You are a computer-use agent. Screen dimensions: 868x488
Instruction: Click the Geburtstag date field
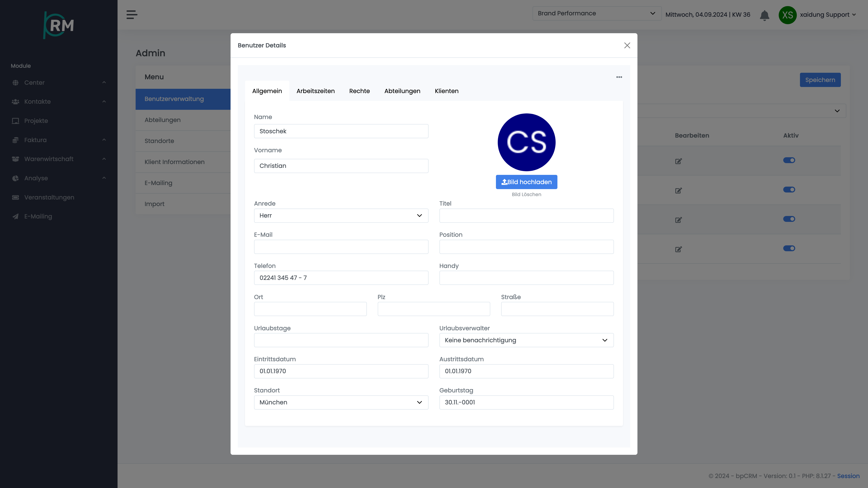[x=526, y=402]
